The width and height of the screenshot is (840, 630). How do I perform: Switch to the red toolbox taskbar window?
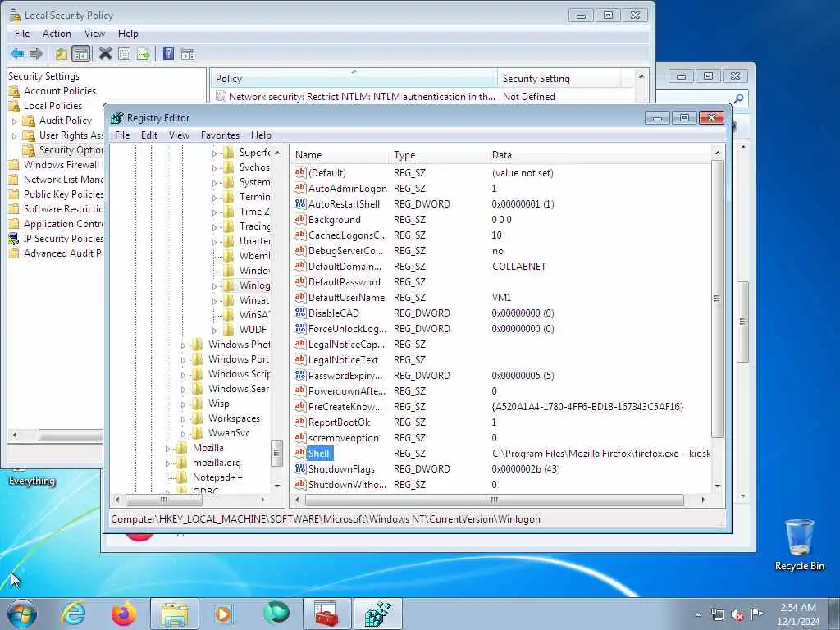(326, 614)
